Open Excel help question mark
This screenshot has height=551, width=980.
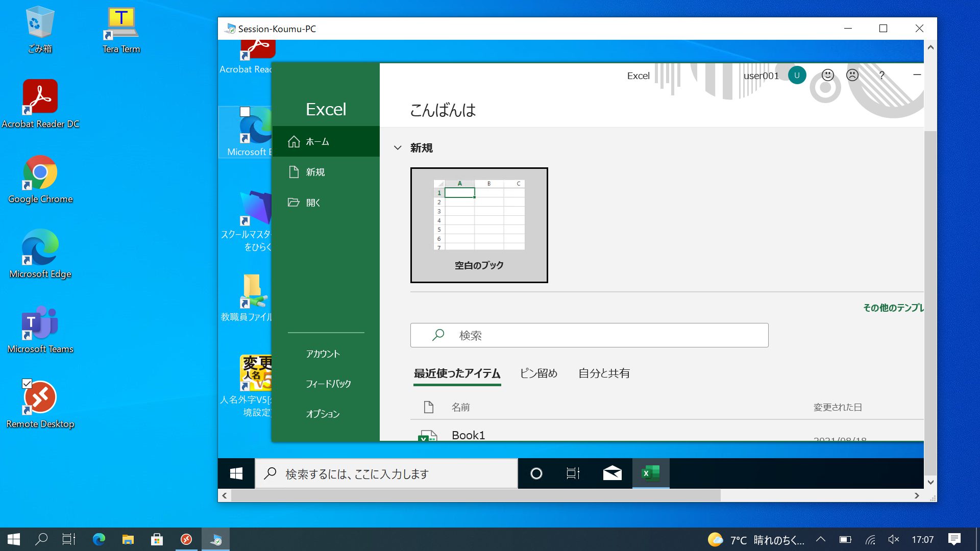click(881, 76)
